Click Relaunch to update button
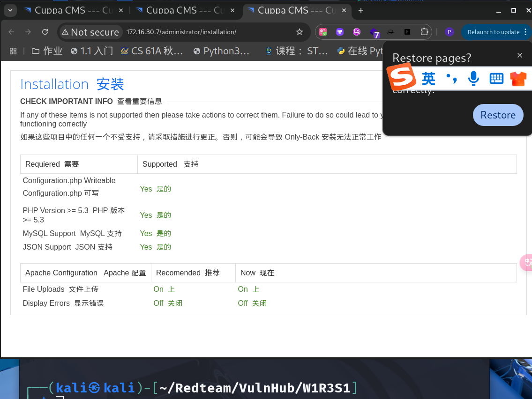Viewport: 532px width, 399px height. tap(493, 32)
